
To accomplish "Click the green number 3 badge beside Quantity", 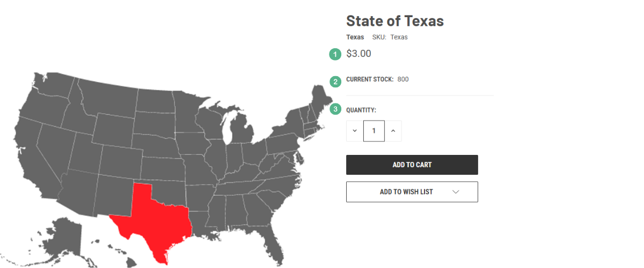I will click(x=335, y=109).
